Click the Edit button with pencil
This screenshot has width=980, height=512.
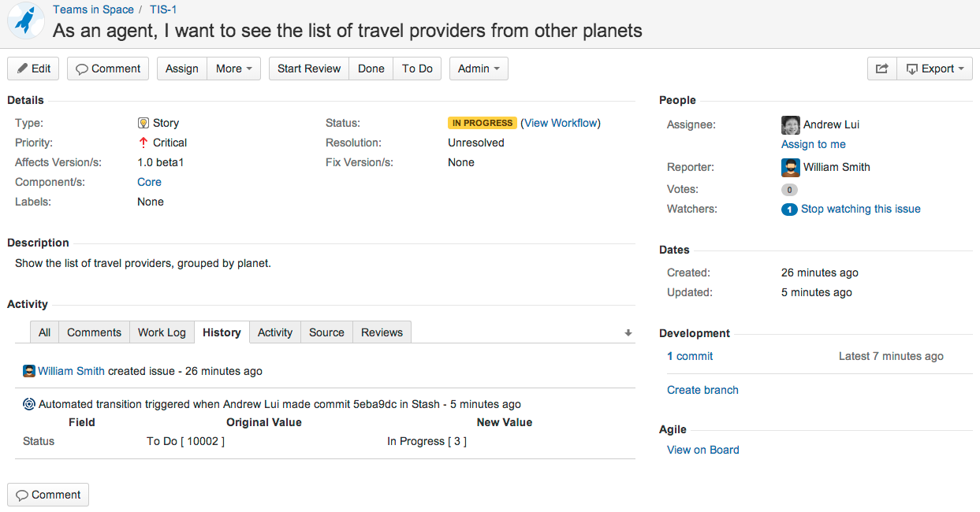[x=33, y=69]
